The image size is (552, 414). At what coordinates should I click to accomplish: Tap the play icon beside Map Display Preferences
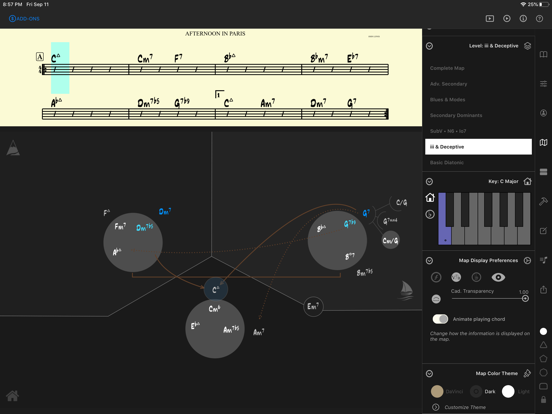tap(527, 261)
